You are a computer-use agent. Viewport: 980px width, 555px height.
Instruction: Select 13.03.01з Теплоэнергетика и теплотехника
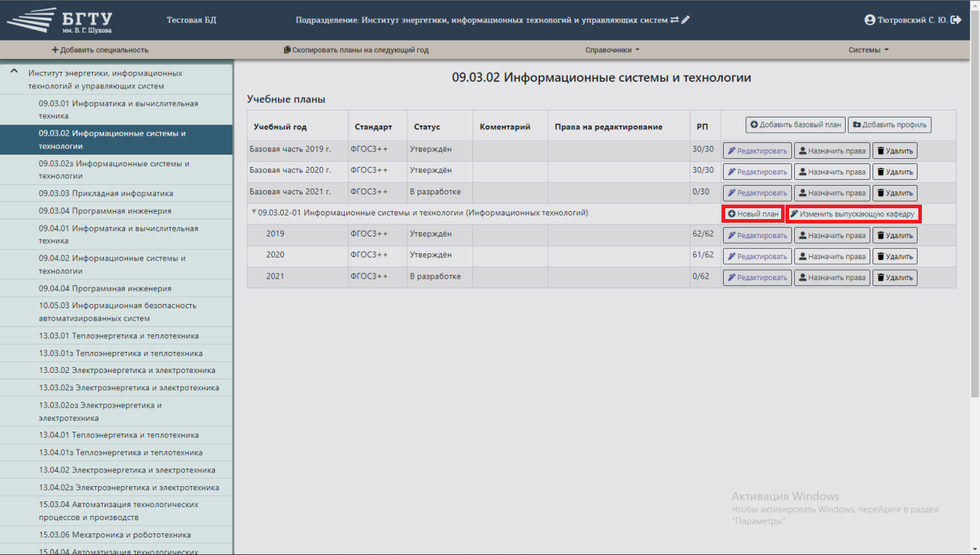(116, 353)
